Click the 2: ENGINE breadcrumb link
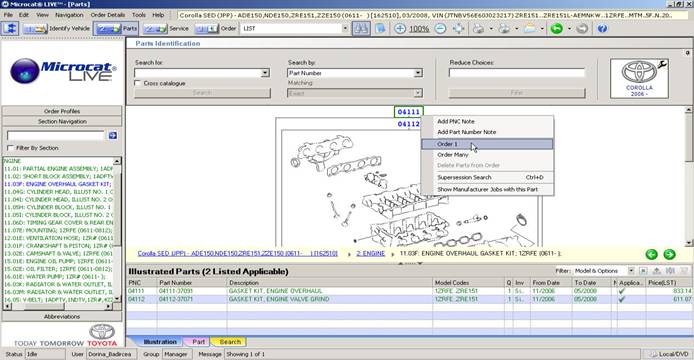 [x=370, y=254]
